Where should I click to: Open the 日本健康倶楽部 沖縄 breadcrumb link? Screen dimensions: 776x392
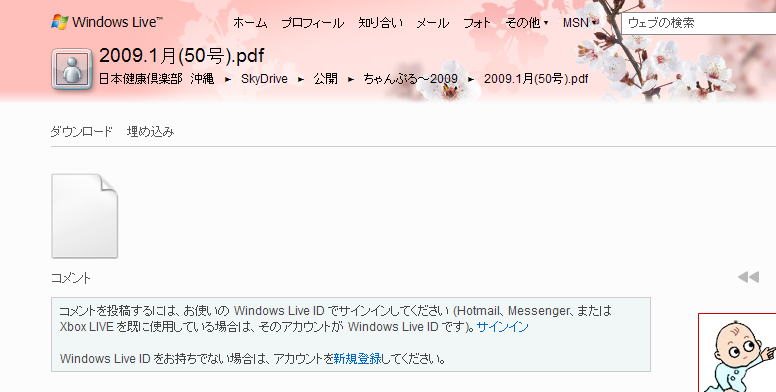(x=156, y=79)
